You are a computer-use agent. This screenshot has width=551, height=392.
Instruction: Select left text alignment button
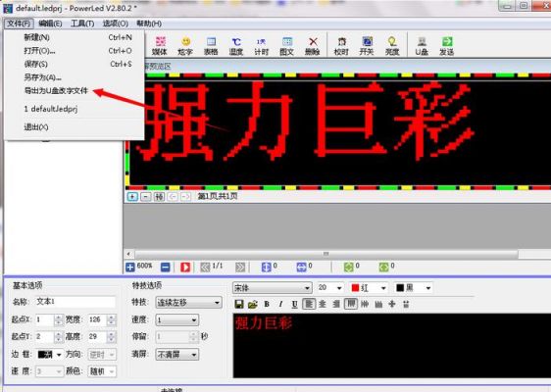pos(309,304)
